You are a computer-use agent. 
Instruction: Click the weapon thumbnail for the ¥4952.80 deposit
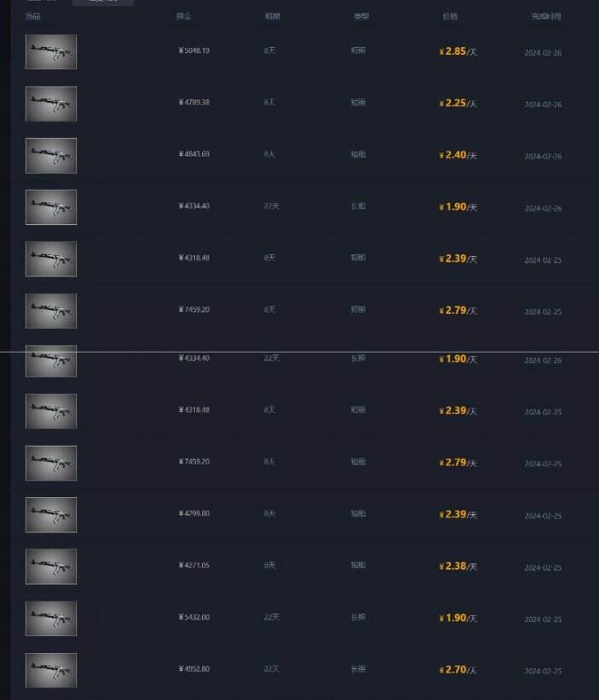[x=50, y=670]
